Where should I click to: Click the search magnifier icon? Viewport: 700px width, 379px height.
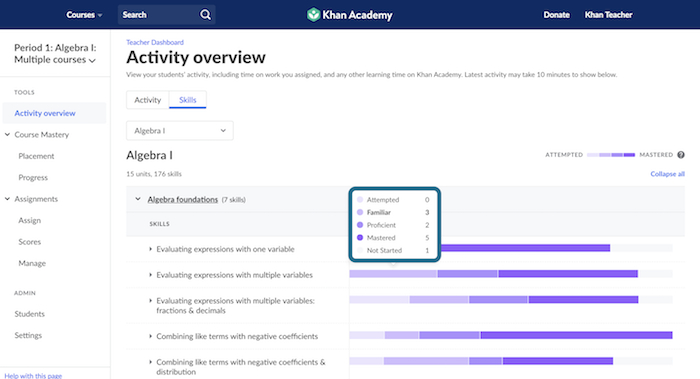pos(205,15)
